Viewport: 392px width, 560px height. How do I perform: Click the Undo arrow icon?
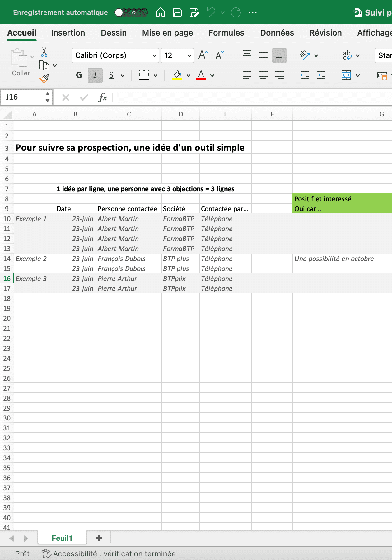[x=211, y=12]
